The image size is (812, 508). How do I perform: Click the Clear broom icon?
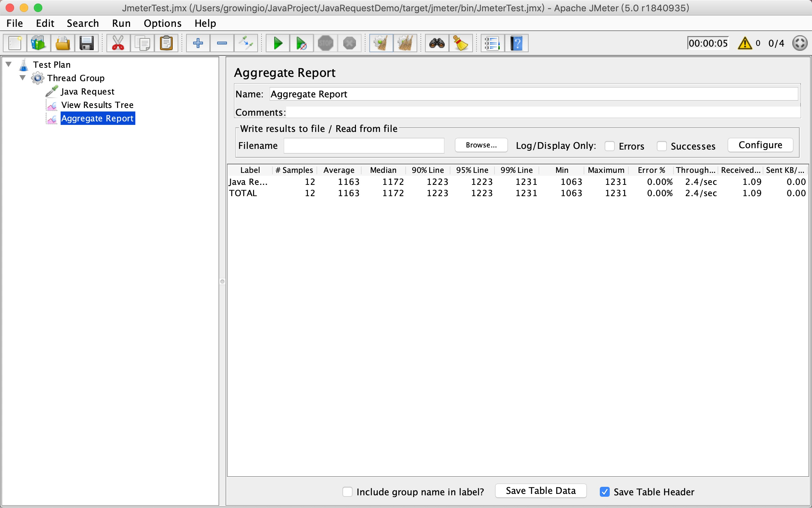point(381,43)
